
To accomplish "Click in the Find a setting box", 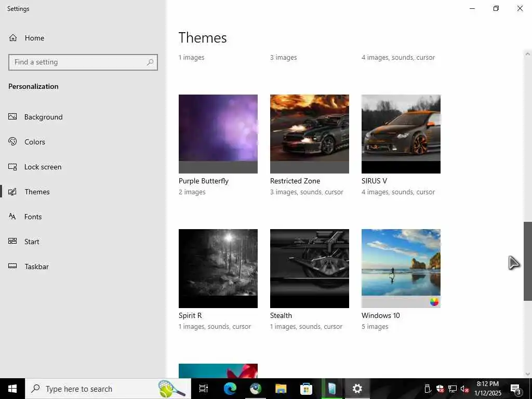I will (x=83, y=62).
